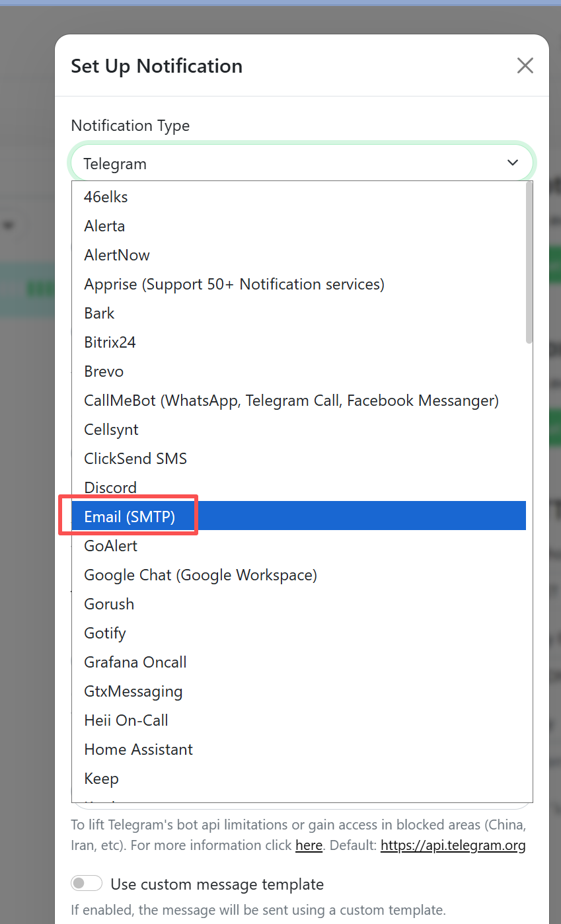The image size is (561, 924).
Task: Close the Set Up Notification dialog
Action: 525,65
